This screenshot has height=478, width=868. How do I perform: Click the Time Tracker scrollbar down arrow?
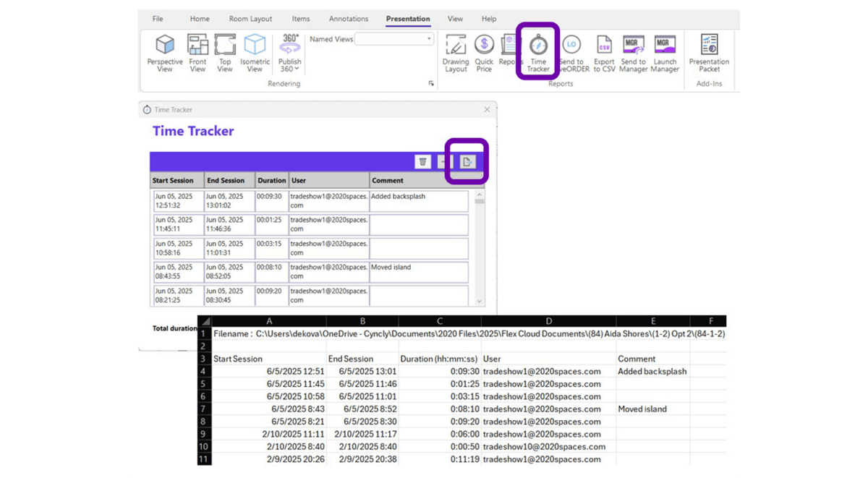[x=478, y=301]
